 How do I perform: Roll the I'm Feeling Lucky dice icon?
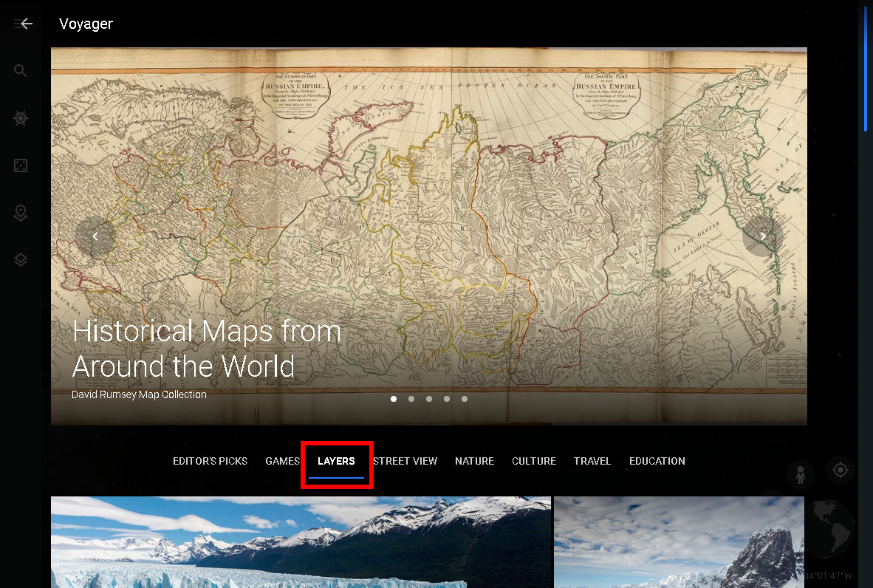[21, 165]
